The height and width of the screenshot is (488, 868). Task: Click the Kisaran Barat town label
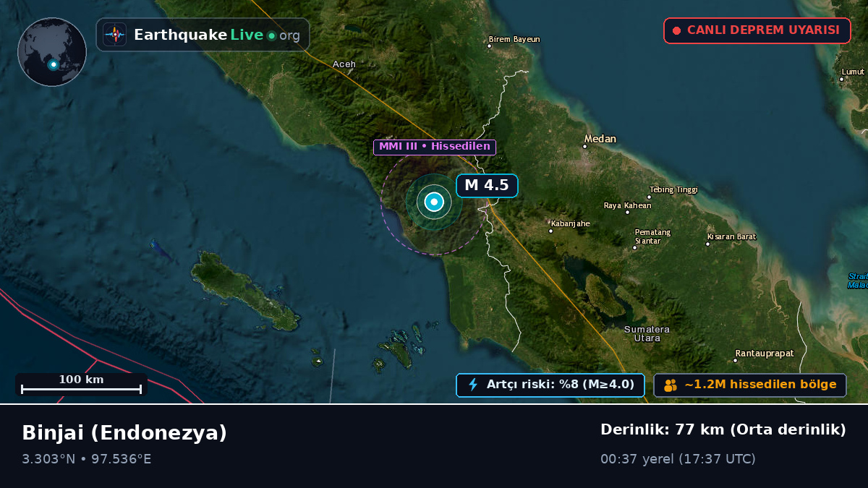tap(732, 236)
